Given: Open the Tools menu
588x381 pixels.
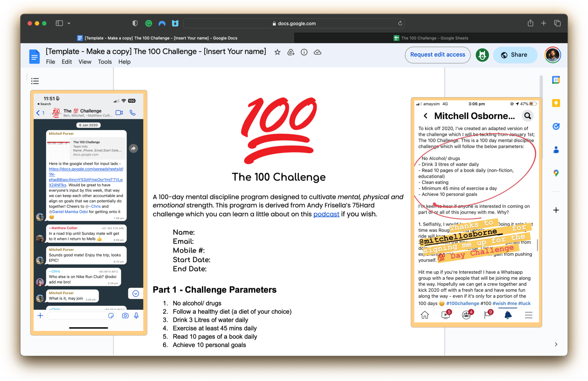Looking at the screenshot, I should [x=105, y=62].
